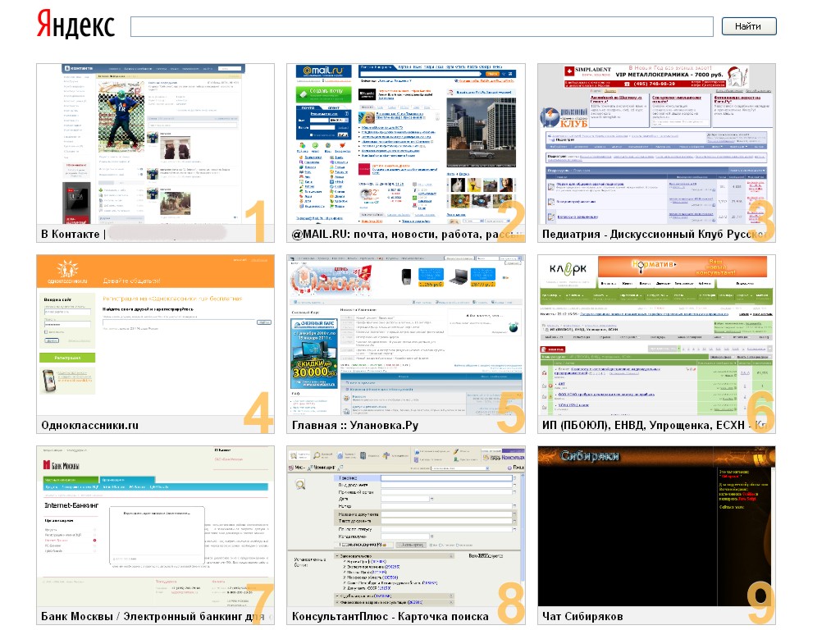Open the ИП ЕНВД Упрощенка forum thumbnail

click(x=655, y=336)
